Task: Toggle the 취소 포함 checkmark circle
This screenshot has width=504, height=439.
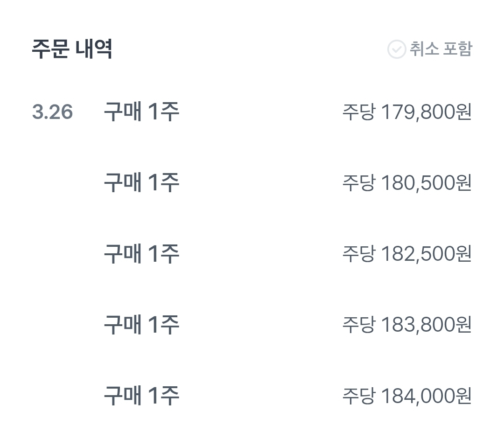Action: point(397,49)
